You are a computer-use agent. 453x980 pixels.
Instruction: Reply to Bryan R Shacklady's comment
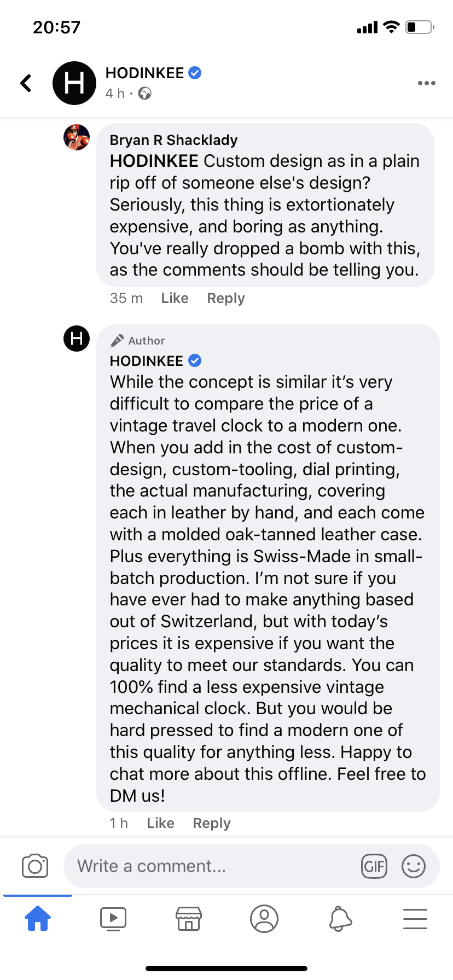[x=225, y=298]
